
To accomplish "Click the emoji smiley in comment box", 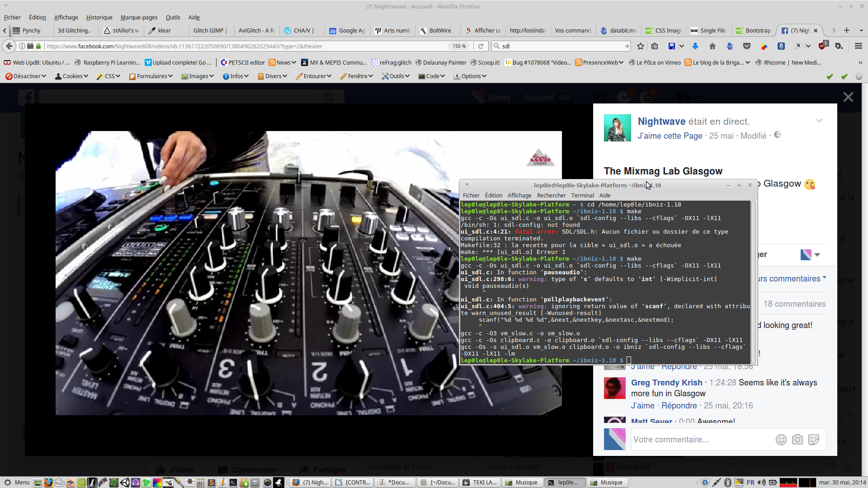I will 781,440.
